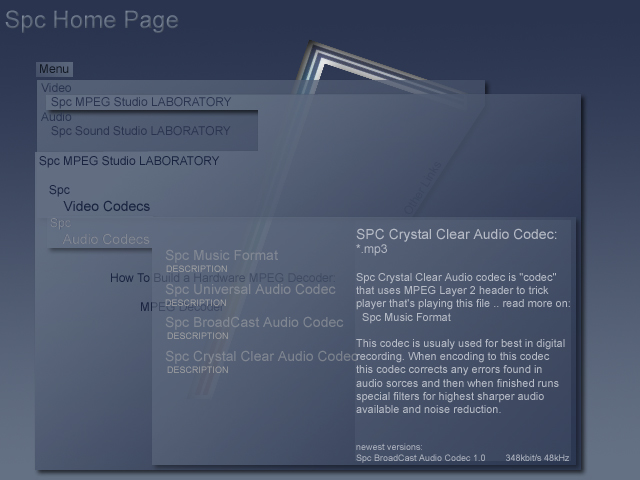Click the Spc Home Page title

coord(91,20)
